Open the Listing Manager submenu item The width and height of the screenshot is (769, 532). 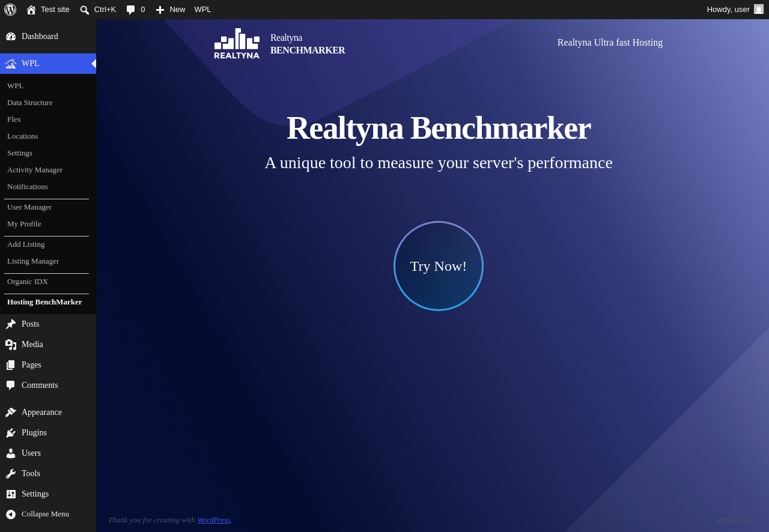(33, 261)
